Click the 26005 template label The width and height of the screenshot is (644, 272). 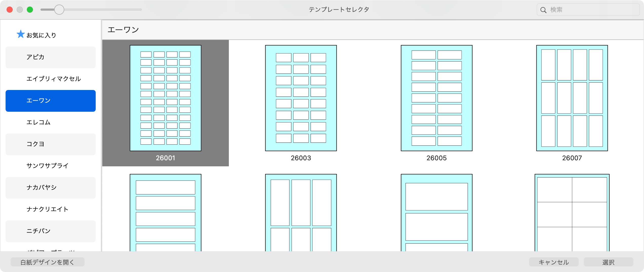tap(437, 158)
